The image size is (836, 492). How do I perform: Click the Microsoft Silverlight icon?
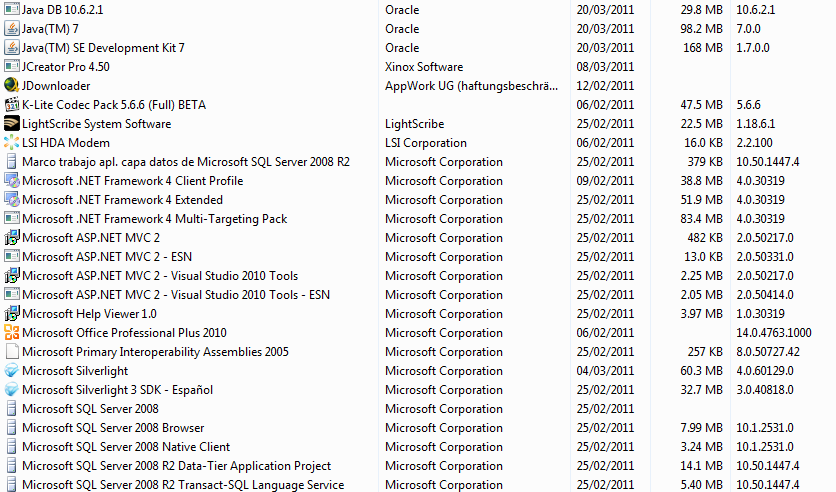(x=11, y=370)
